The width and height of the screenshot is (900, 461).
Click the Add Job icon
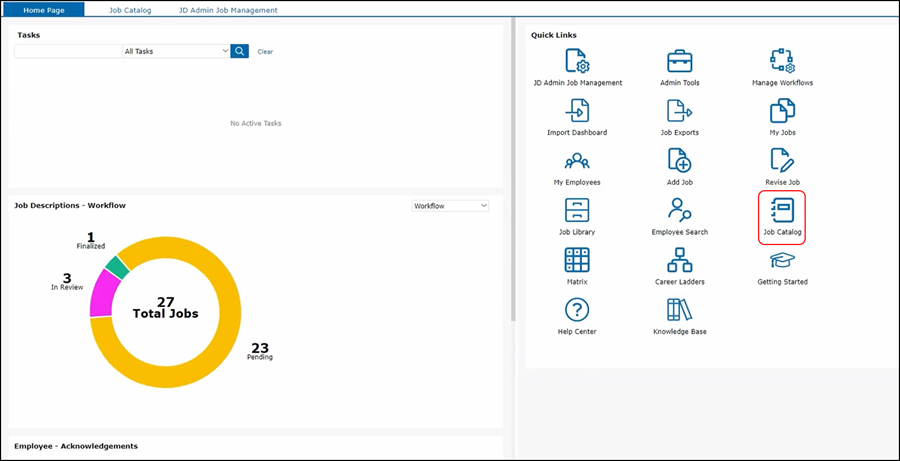pyautogui.click(x=680, y=161)
